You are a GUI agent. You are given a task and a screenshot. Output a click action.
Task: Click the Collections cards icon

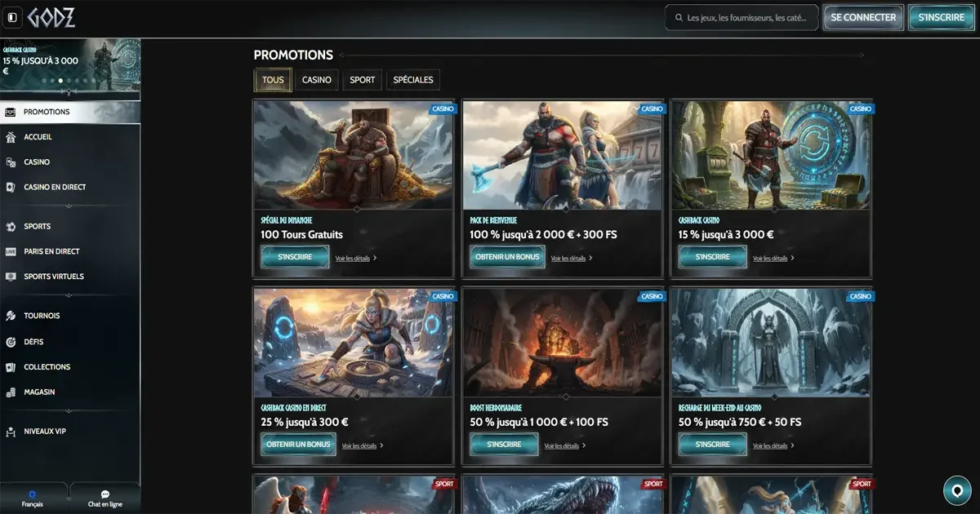tap(11, 367)
